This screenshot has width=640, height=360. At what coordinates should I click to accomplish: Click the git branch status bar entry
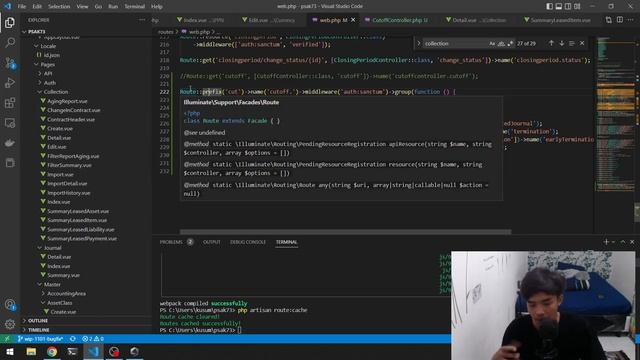point(40,339)
